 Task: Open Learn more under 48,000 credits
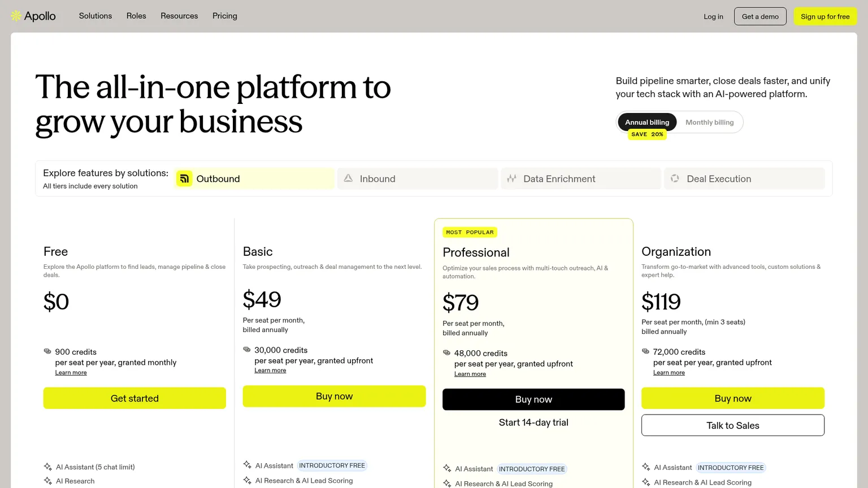(470, 374)
